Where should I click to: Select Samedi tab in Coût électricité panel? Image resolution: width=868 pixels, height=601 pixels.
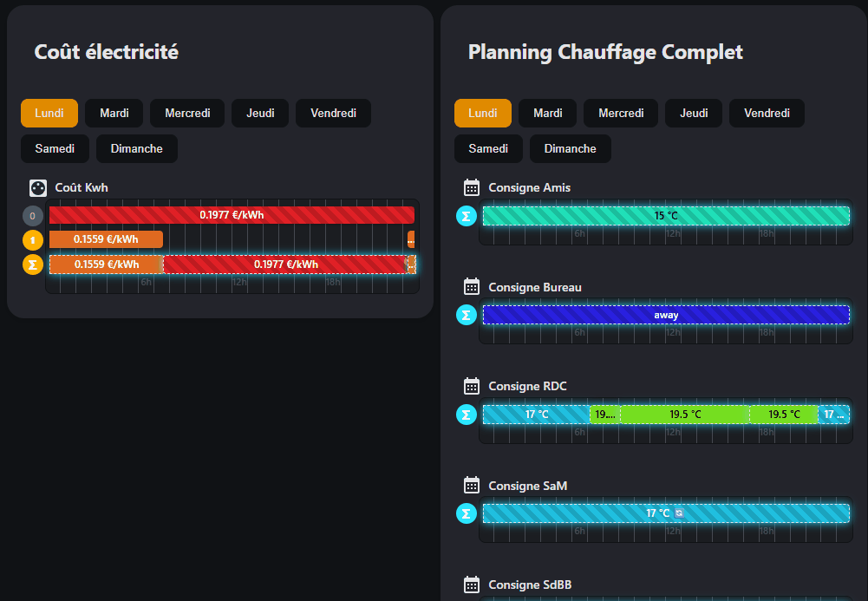tap(55, 148)
